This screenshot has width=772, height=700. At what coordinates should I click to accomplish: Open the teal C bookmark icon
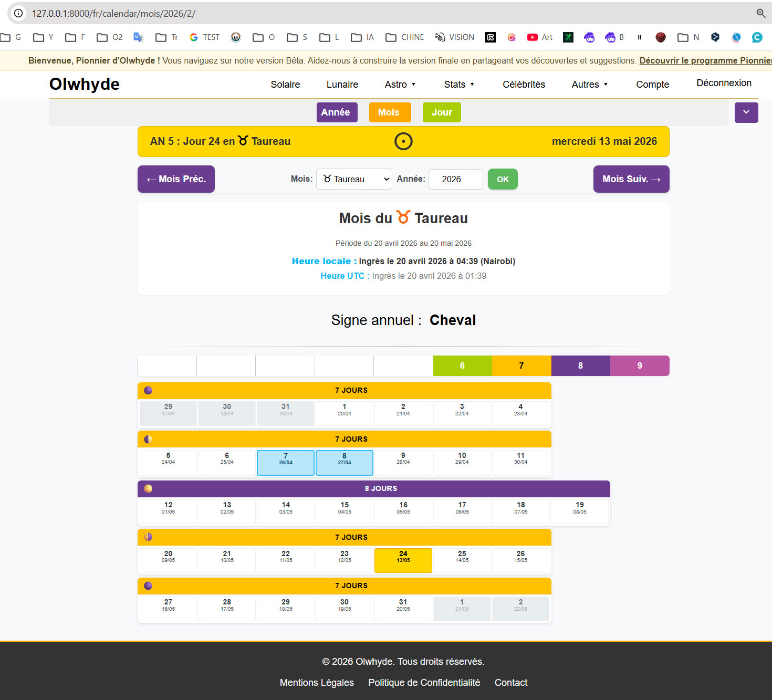(x=757, y=37)
